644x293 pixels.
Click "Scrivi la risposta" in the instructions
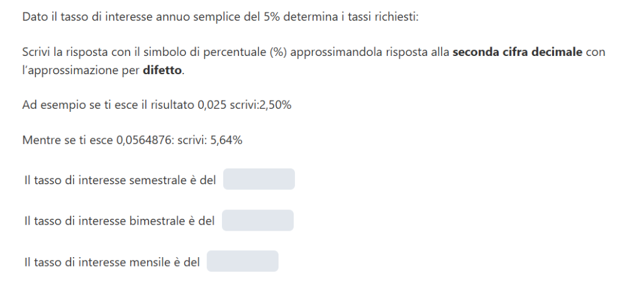[64, 52]
